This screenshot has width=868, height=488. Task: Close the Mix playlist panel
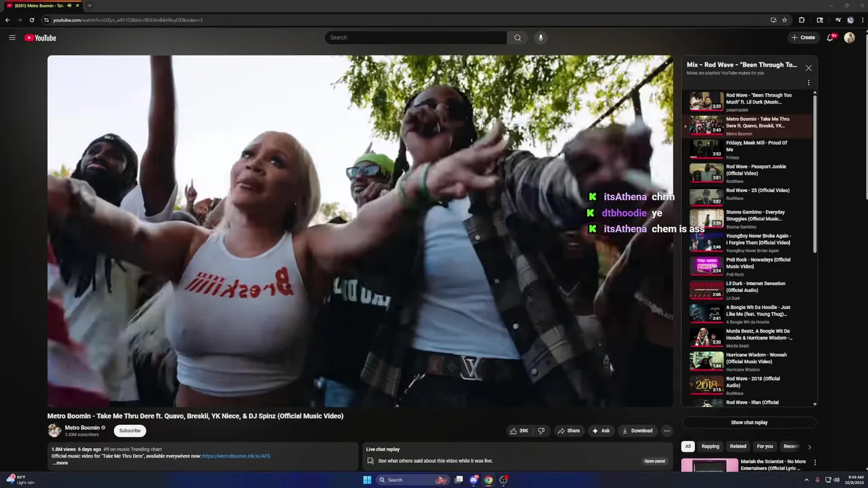808,68
